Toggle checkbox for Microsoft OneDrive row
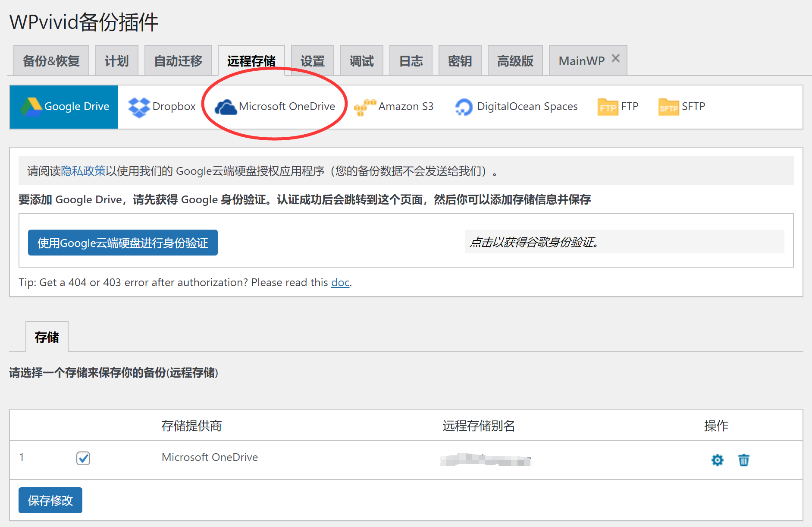This screenshot has height=527, width=812. [x=83, y=458]
